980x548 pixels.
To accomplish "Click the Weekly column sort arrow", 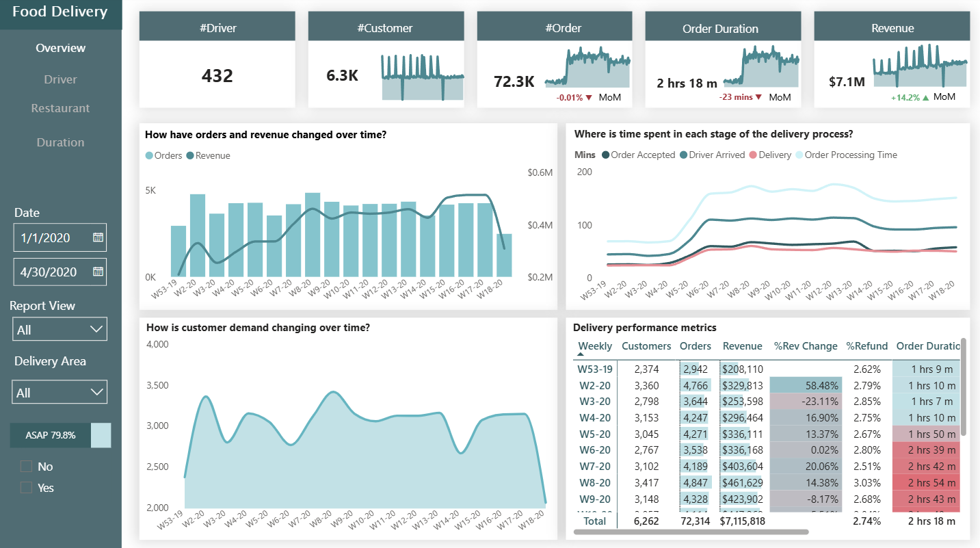I will pos(581,354).
